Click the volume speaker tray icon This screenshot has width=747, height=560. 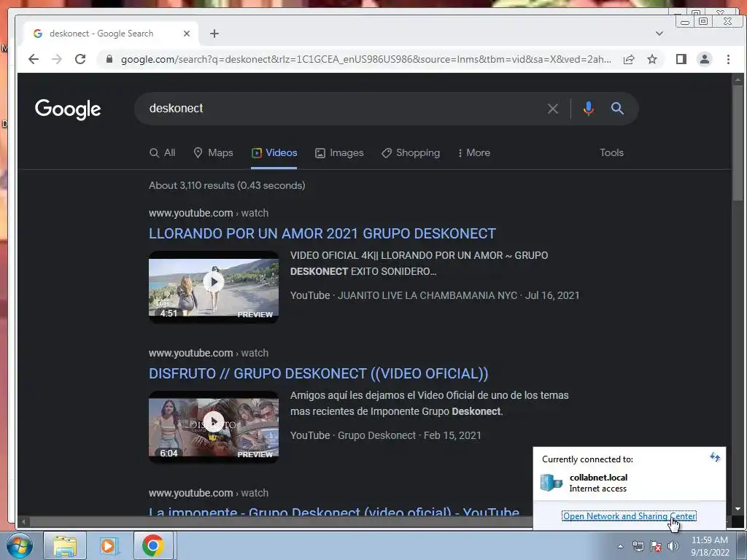click(x=673, y=546)
